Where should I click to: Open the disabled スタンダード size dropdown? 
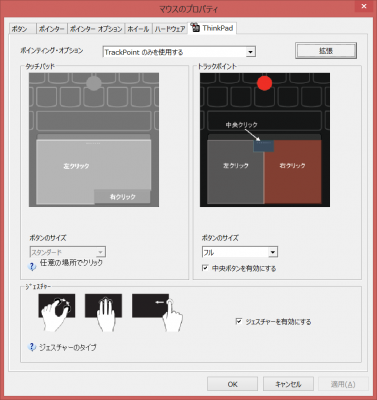pyautogui.click(x=68, y=252)
